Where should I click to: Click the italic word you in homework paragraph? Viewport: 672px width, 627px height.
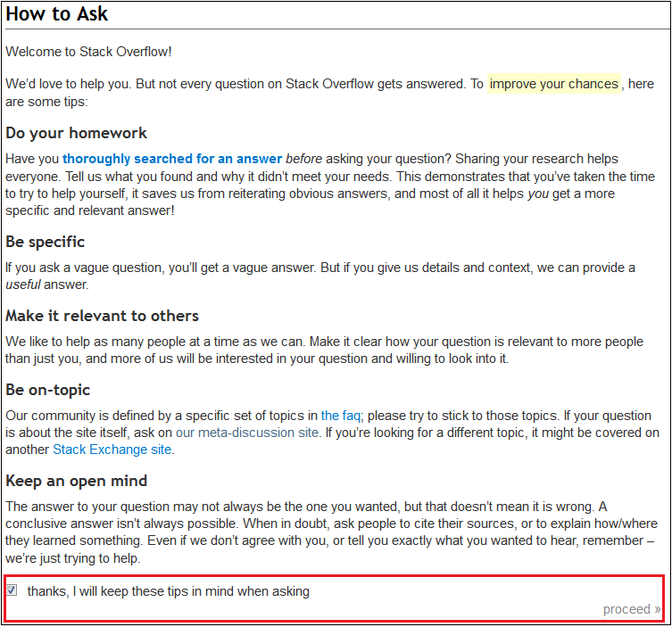click(x=538, y=194)
